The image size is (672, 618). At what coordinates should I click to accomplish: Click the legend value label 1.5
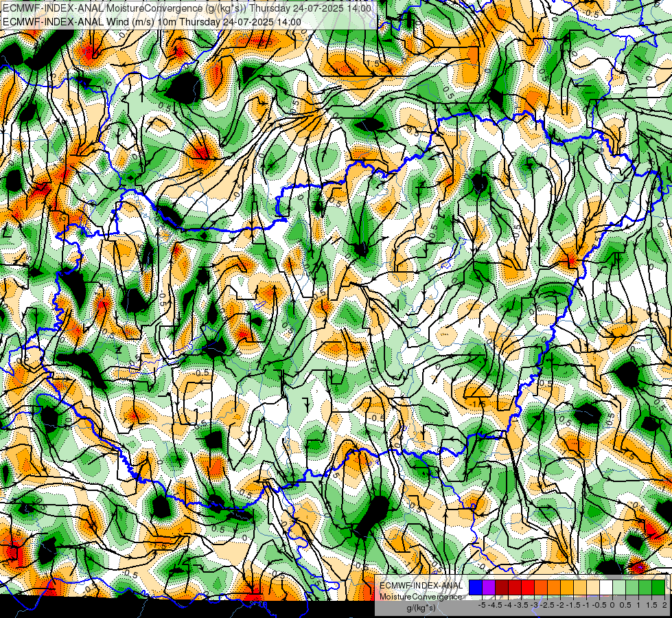point(651,605)
